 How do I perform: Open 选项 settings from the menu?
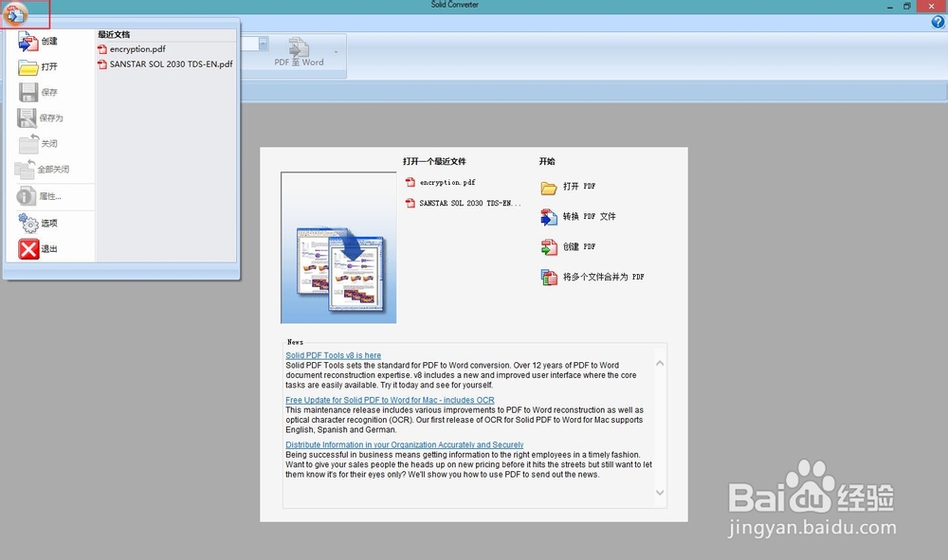point(50,223)
